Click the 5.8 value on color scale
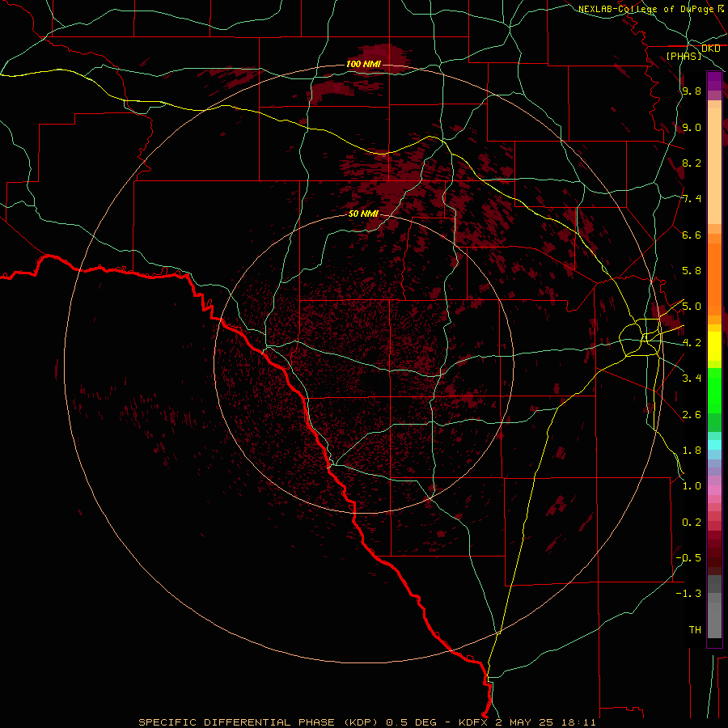Screen dimensions: 728x728 (x=692, y=271)
